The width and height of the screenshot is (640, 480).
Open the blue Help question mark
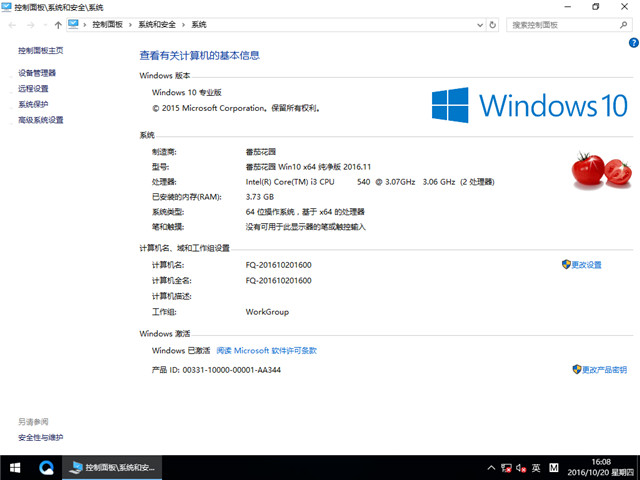click(634, 43)
